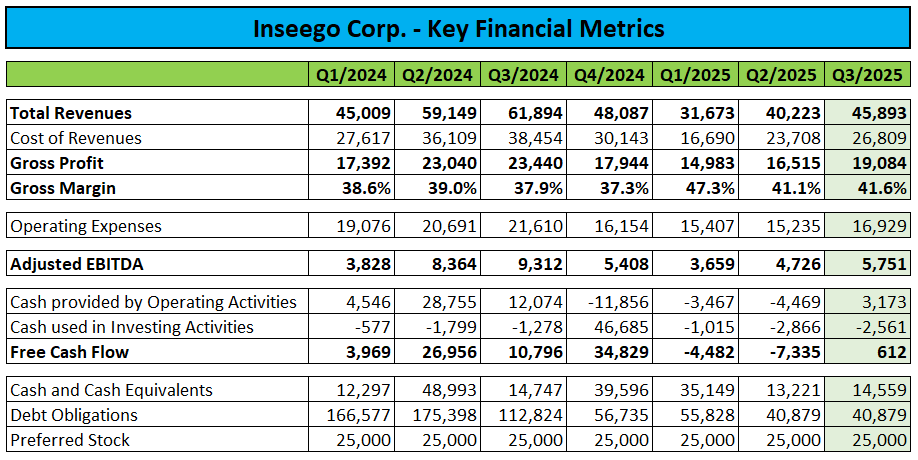Click the Inseego Corp. Key Financial Metrics title
Image resolution: width=918 pixels, height=460 pixels.
458,27
